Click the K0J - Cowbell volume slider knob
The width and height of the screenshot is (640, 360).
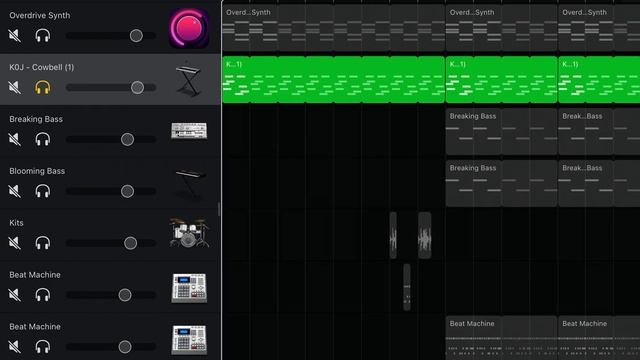[x=138, y=87]
